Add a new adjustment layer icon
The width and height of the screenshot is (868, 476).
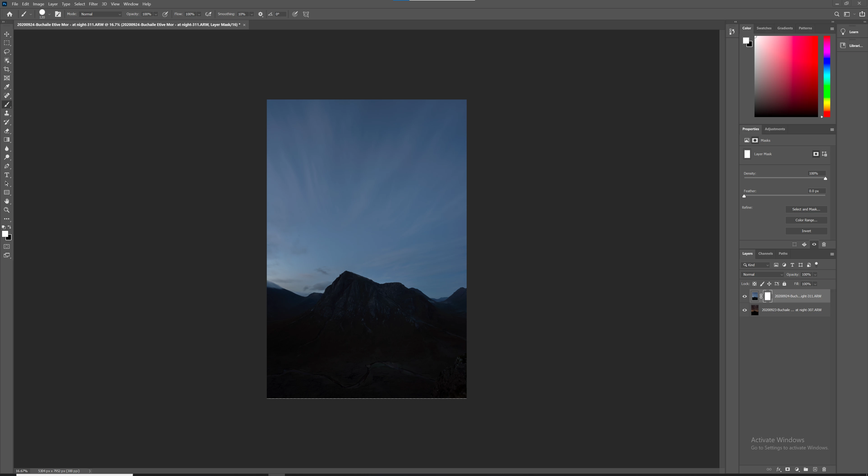tap(797, 469)
